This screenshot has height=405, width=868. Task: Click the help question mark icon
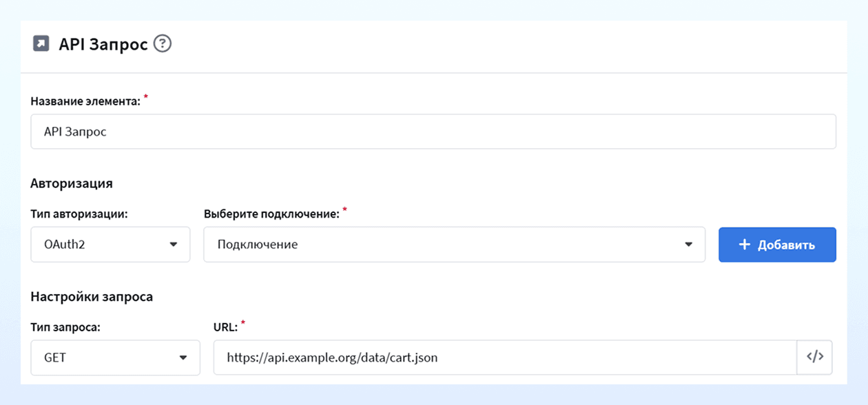pos(163,44)
